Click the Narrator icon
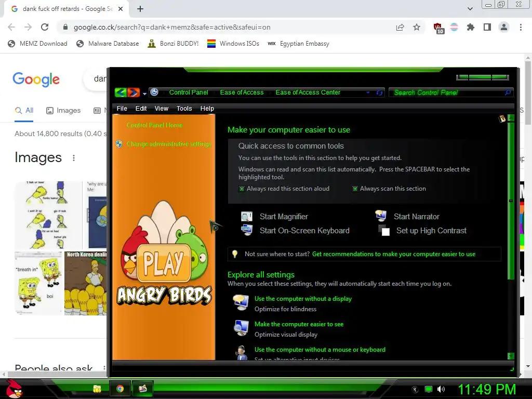Image resolution: width=532 pixels, height=399 pixels. 381,216
